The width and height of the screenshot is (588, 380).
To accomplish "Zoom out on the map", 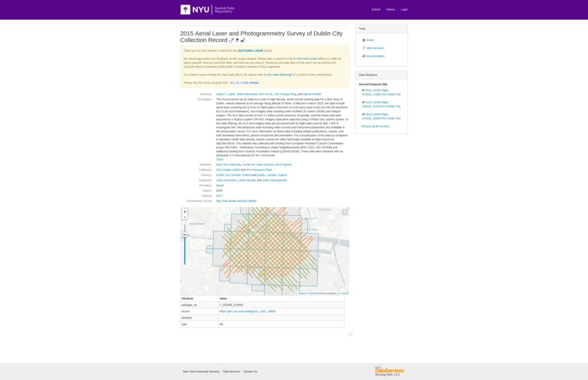I will click(184, 217).
